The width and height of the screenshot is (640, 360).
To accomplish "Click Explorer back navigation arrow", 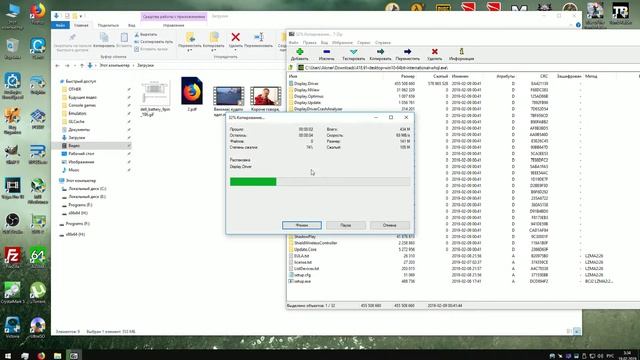I will tap(58, 65).
